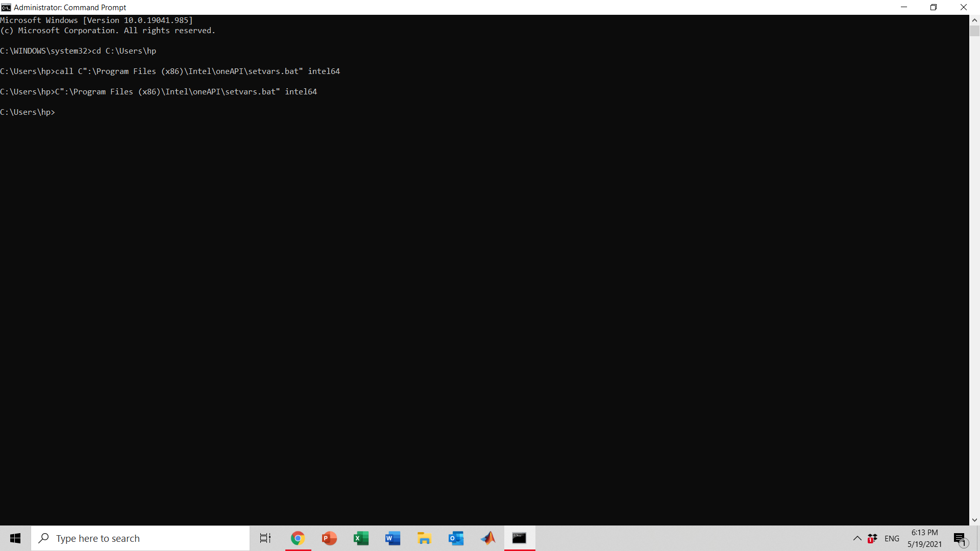
Task: Expand hidden system tray icons
Action: (x=857, y=538)
